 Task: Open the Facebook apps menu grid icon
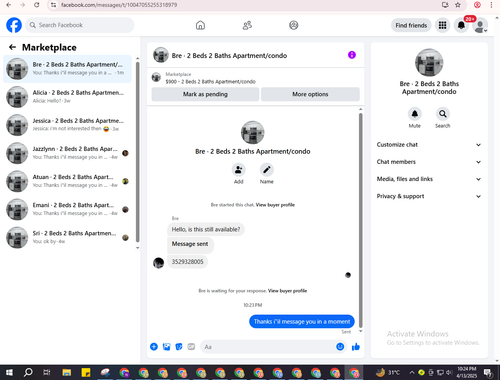coord(442,25)
